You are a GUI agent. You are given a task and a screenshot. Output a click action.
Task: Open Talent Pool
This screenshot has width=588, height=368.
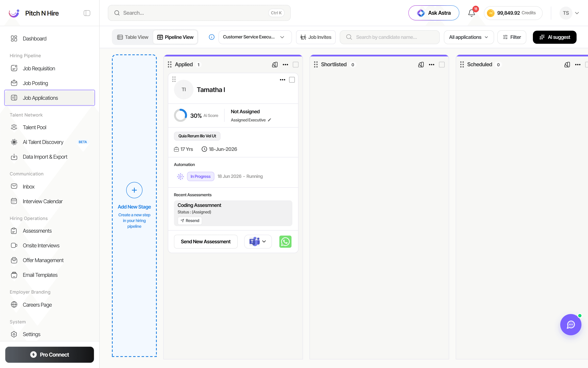tap(50, 127)
